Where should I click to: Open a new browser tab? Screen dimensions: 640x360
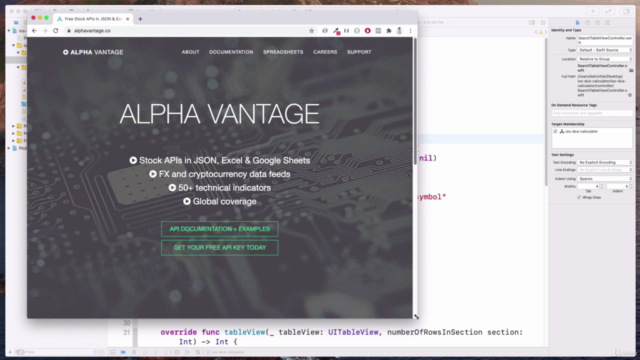click(140, 19)
